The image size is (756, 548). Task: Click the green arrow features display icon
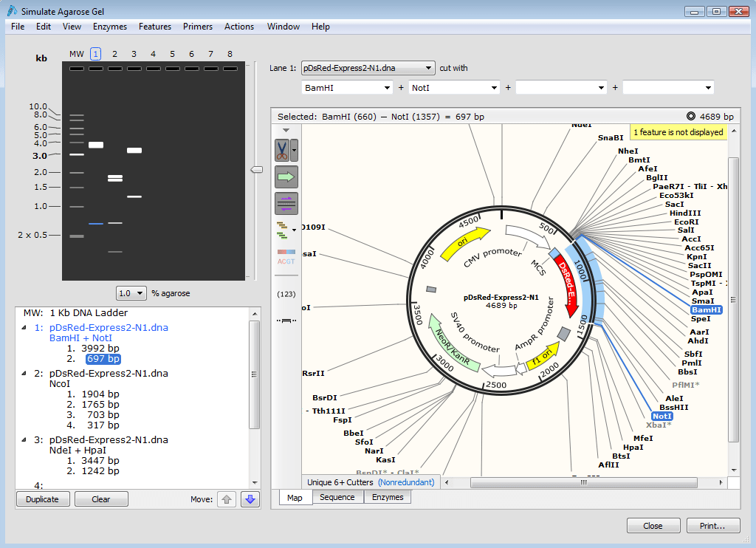tap(286, 177)
